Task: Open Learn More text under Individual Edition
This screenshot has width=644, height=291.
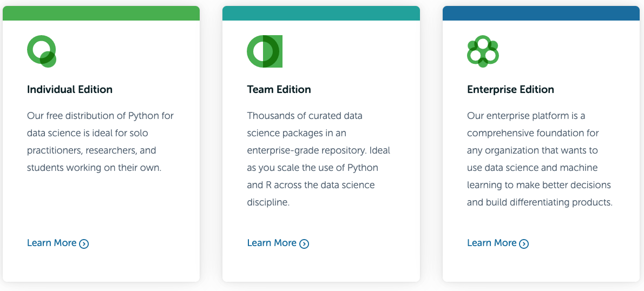Action: coord(52,243)
